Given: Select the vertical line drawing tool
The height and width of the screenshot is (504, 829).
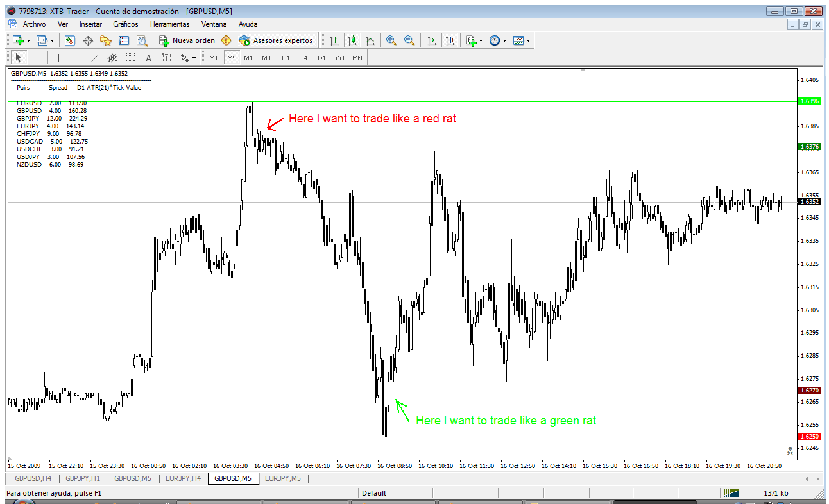Looking at the screenshot, I should (x=58, y=58).
